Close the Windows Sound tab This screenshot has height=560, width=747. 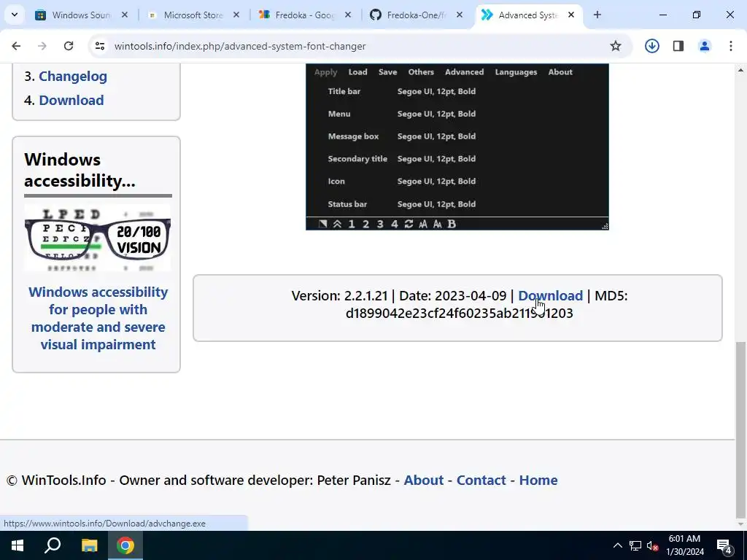point(124,15)
